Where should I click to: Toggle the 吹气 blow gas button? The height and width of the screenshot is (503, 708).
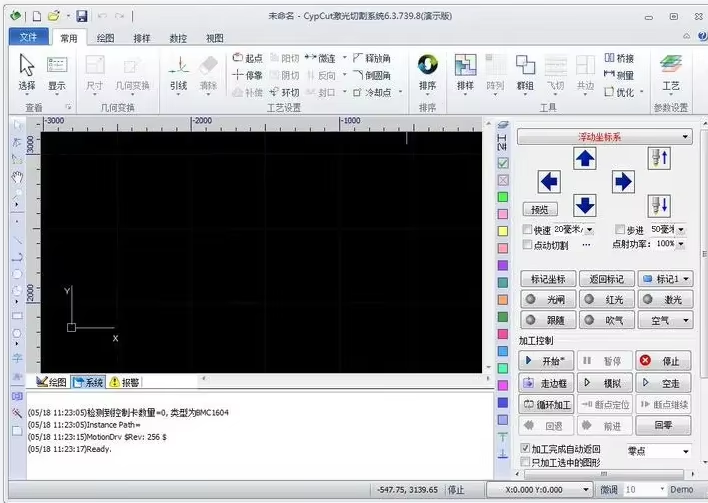(x=606, y=320)
